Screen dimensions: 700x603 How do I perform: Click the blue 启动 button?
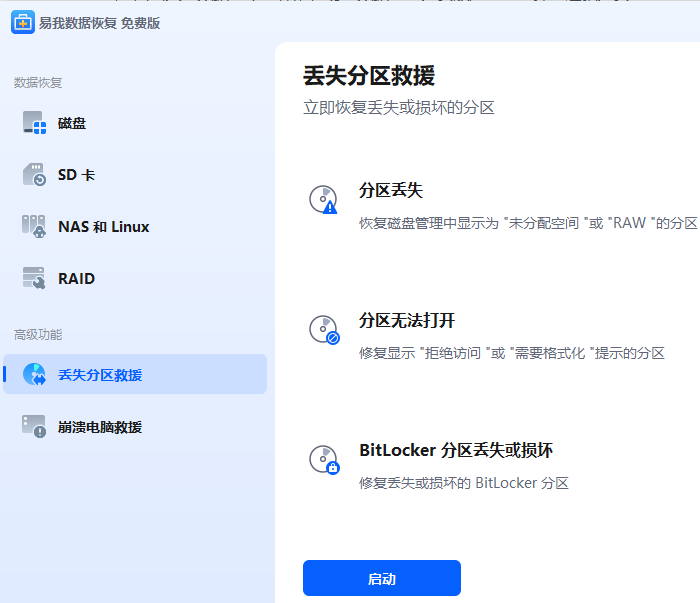click(x=382, y=578)
